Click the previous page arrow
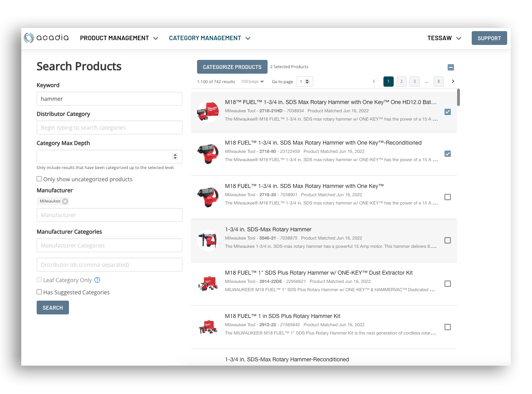Image resolution: width=532 pixels, height=394 pixels. pyautogui.click(x=374, y=82)
